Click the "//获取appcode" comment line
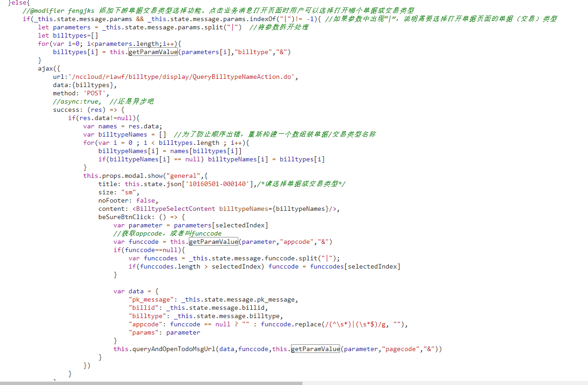 [x=167, y=233]
